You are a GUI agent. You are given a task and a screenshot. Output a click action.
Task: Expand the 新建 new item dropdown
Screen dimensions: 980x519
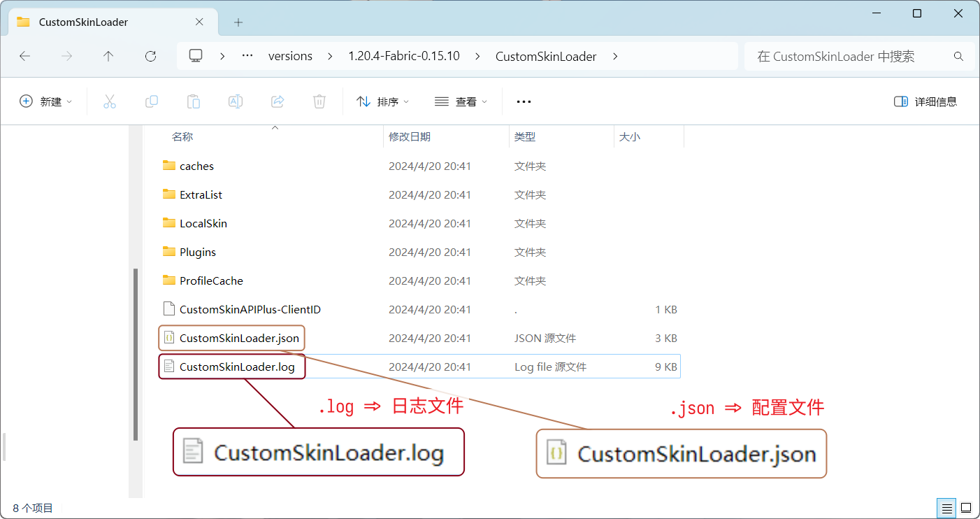pyautogui.click(x=45, y=101)
